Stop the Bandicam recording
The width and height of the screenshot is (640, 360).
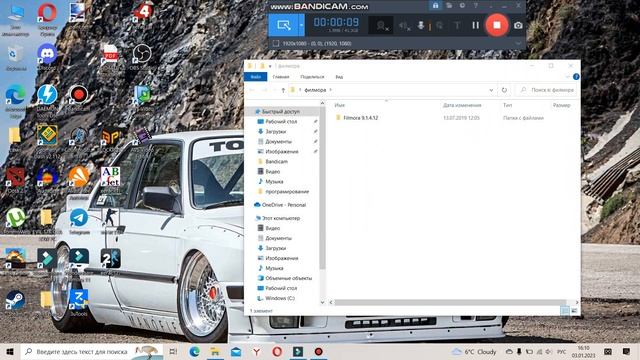496,25
